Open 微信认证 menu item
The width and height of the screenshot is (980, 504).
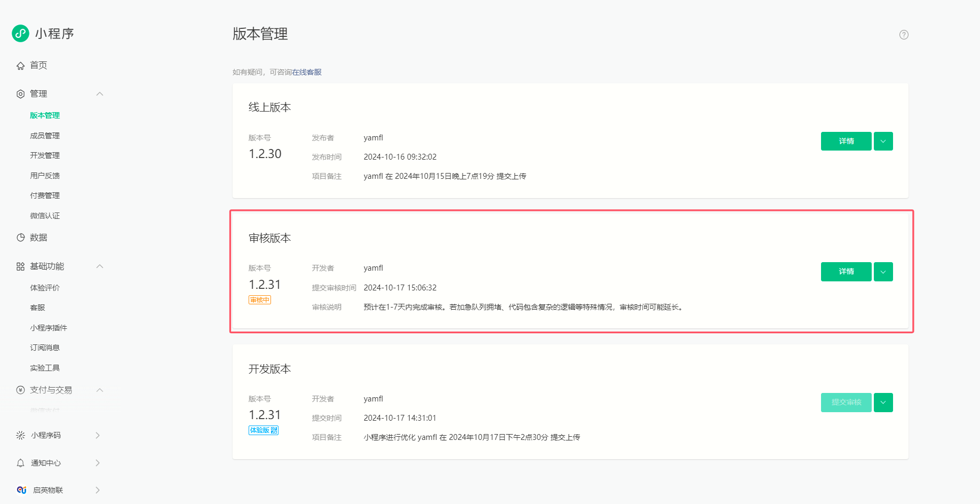pyautogui.click(x=45, y=216)
